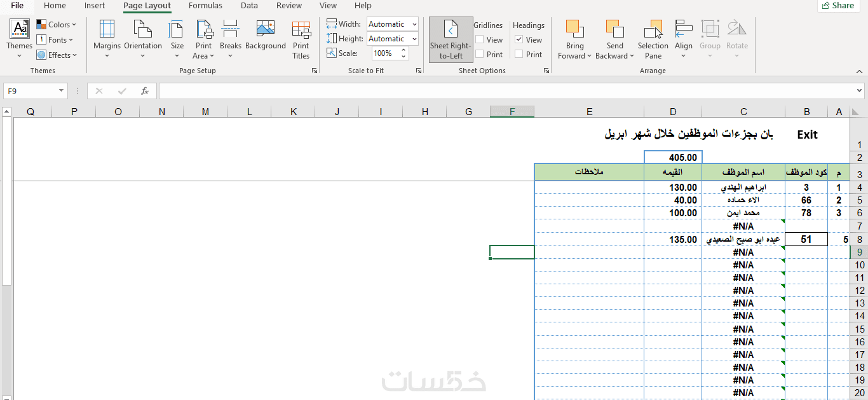Switch to the Formulas tab
868x400 pixels.
coord(205,6)
